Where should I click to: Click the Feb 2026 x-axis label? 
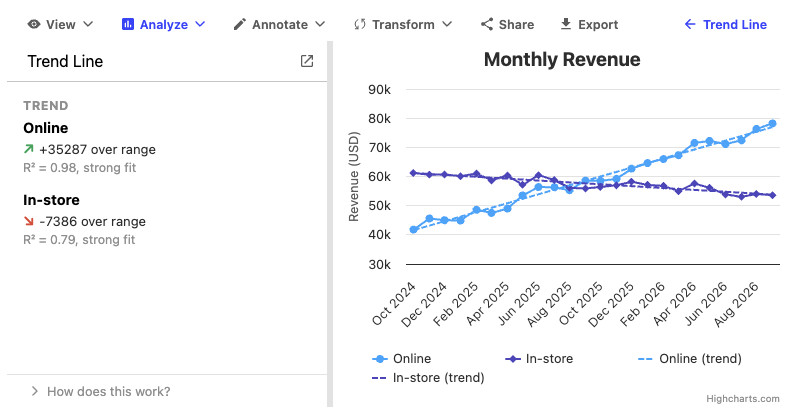point(643,304)
